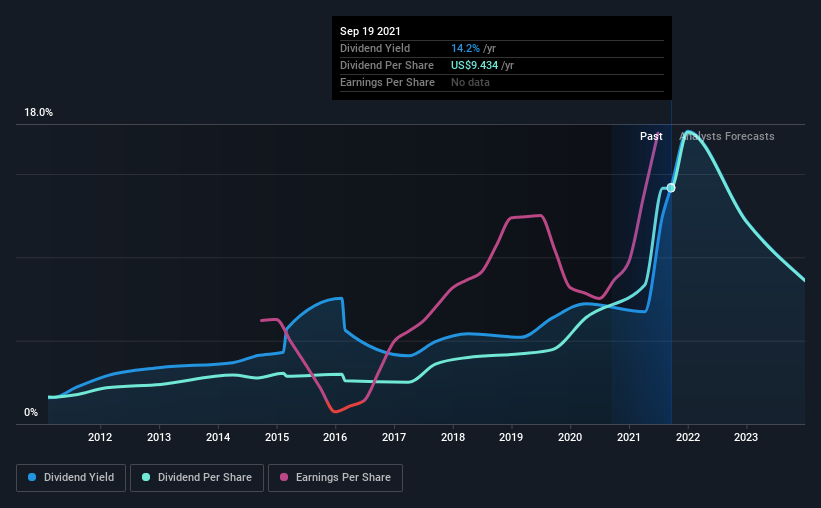The height and width of the screenshot is (508, 821).
Task: Select the 2021 year label on axis
Action: click(x=629, y=437)
